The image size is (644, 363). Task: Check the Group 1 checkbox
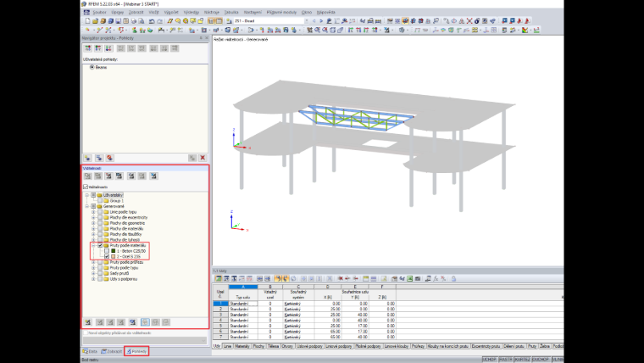pyautogui.click(x=100, y=201)
